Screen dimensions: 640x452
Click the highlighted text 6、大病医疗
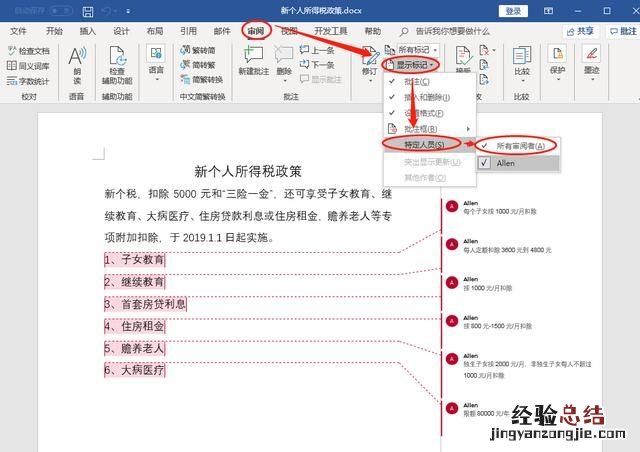(x=135, y=370)
